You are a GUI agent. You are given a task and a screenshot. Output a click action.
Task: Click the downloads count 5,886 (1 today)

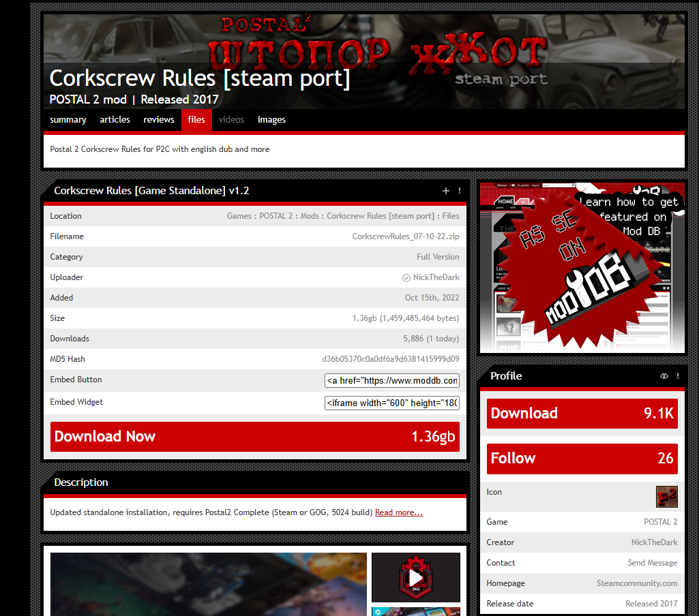point(431,339)
